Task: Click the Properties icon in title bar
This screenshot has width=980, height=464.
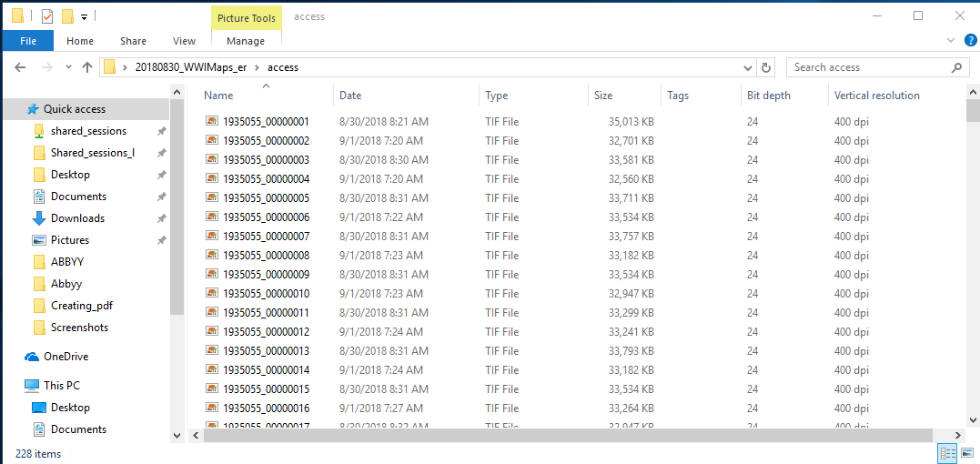Action: pos(47,16)
